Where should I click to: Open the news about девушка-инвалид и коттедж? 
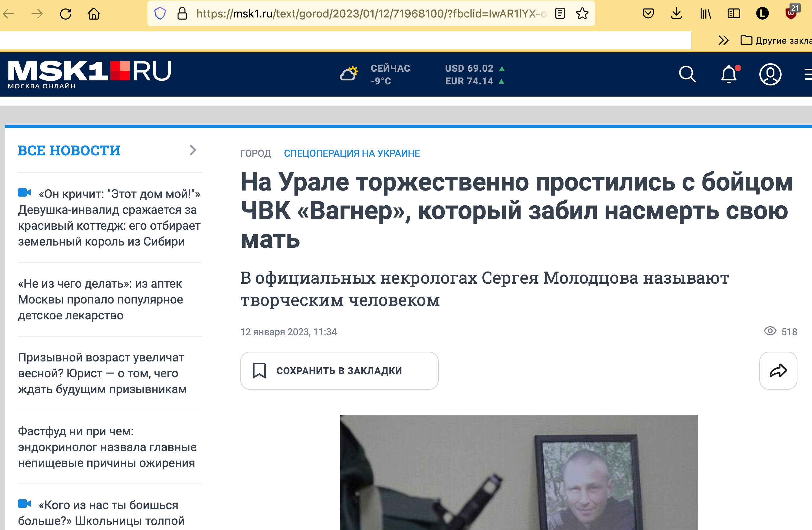pyautogui.click(x=109, y=218)
